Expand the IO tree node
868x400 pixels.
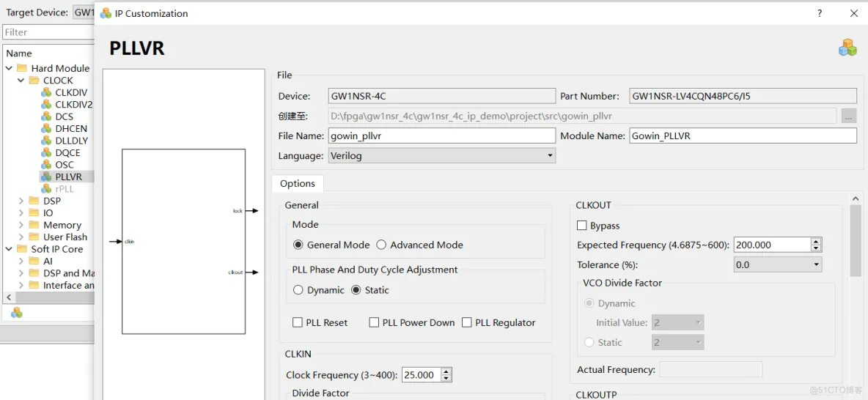[21, 213]
